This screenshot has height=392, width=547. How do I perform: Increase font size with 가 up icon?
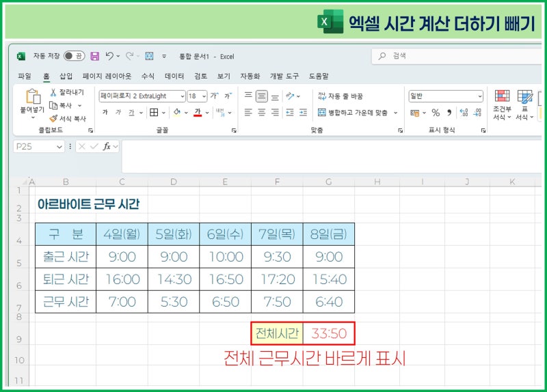click(215, 96)
